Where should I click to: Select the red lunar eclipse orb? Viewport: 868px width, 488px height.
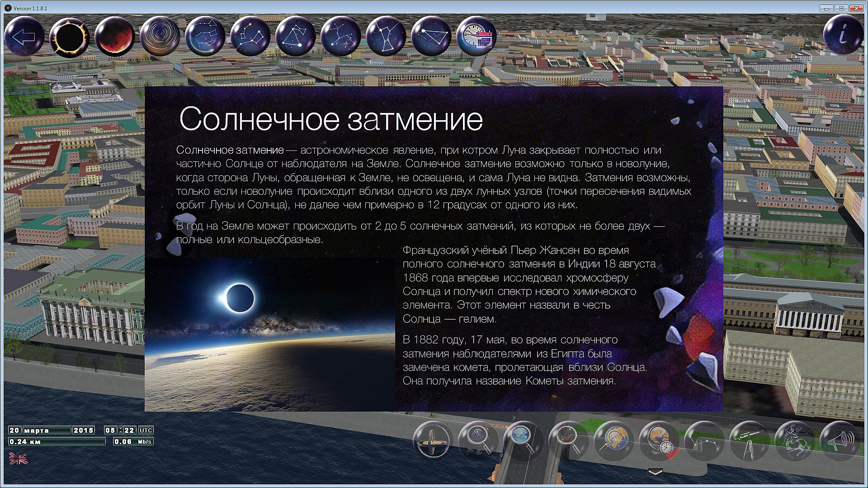click(114, 36)
